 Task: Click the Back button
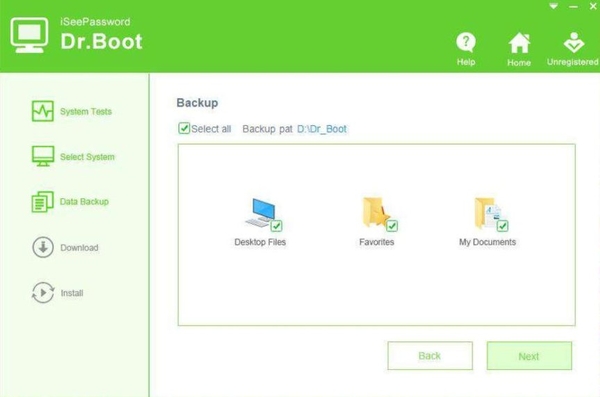click(x=430, y=356)
